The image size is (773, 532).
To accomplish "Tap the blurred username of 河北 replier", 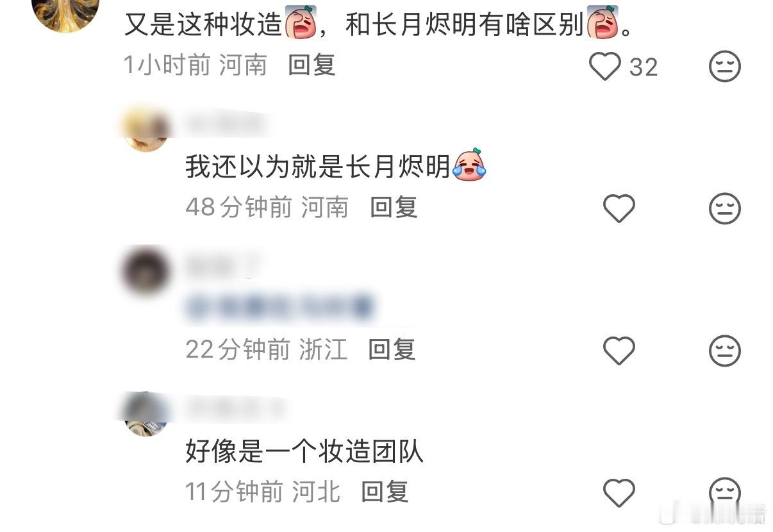I will point(234,406).
